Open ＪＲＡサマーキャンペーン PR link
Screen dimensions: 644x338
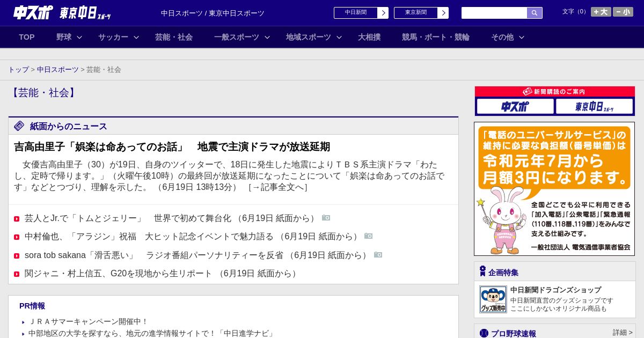click(89, 322)
